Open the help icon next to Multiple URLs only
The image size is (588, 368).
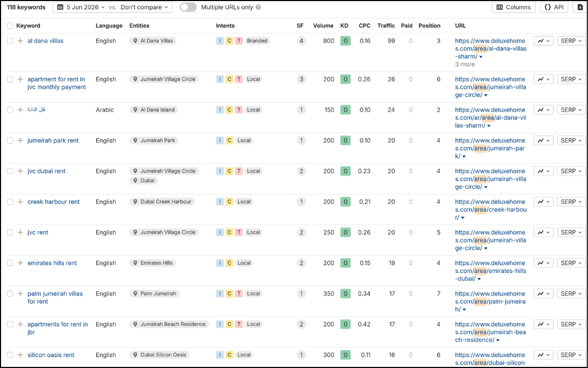258,7
